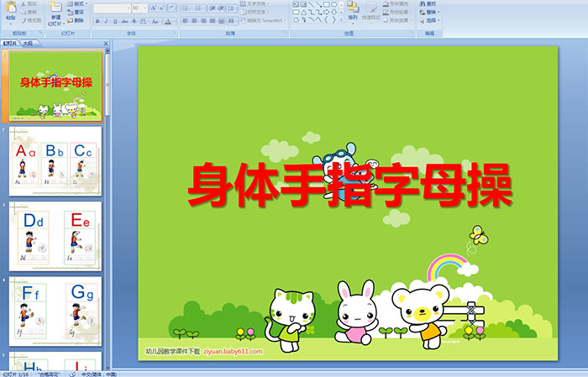Click the 快速样式 Quick Styles button
This screenshot has height=377, width=588.
371,13
